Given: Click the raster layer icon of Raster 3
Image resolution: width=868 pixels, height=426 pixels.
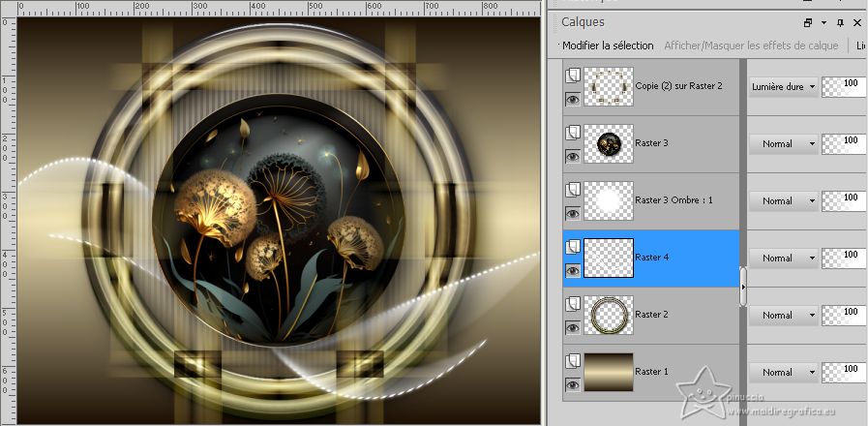Looking at the screenshot, I should tap(573, 133).
